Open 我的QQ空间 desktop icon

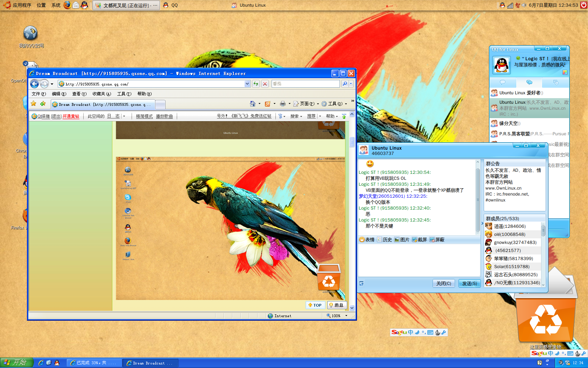[31, 36]
